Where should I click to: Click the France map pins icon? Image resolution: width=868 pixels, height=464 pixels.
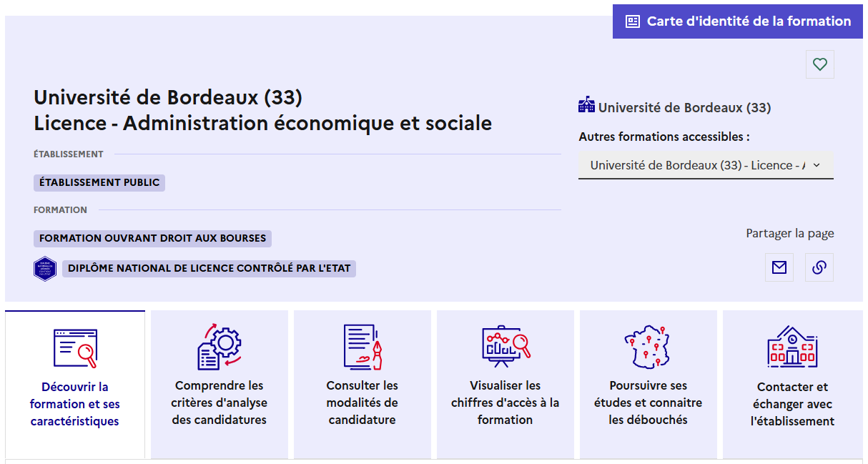tap(648, 347)
